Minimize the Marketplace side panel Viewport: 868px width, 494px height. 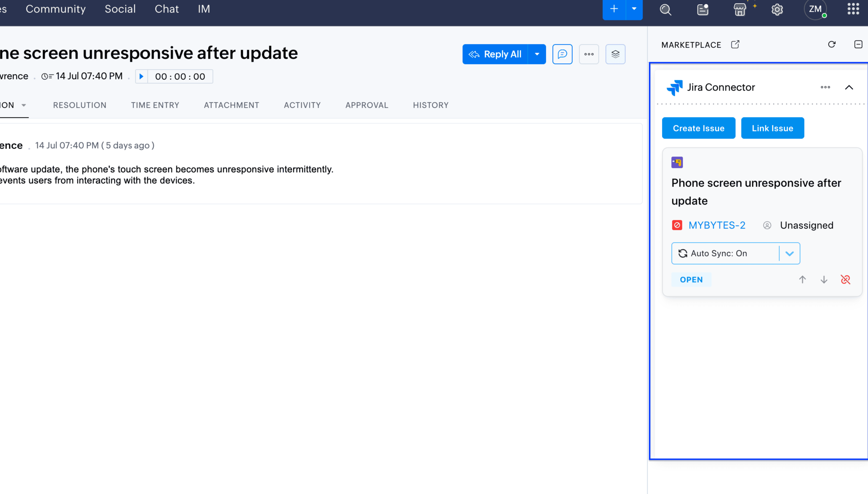[858, 44]
